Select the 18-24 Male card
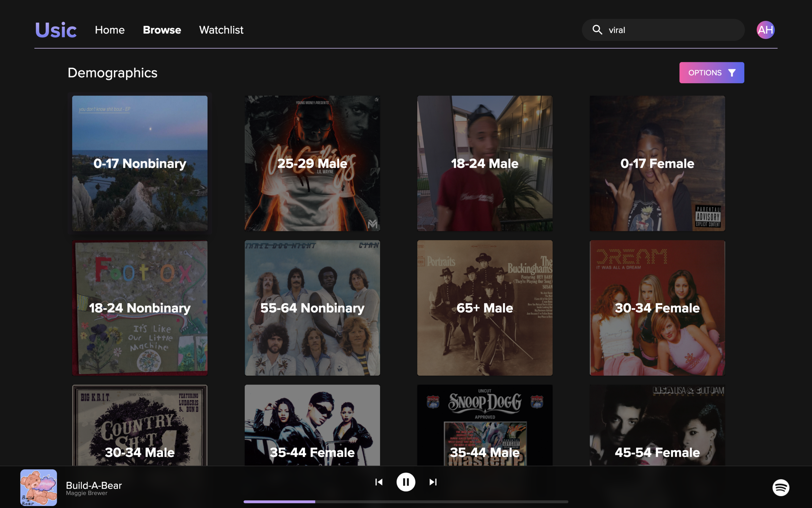Image resolution: width=812 pixels, height=508 pixels. [x=484, y=163]
